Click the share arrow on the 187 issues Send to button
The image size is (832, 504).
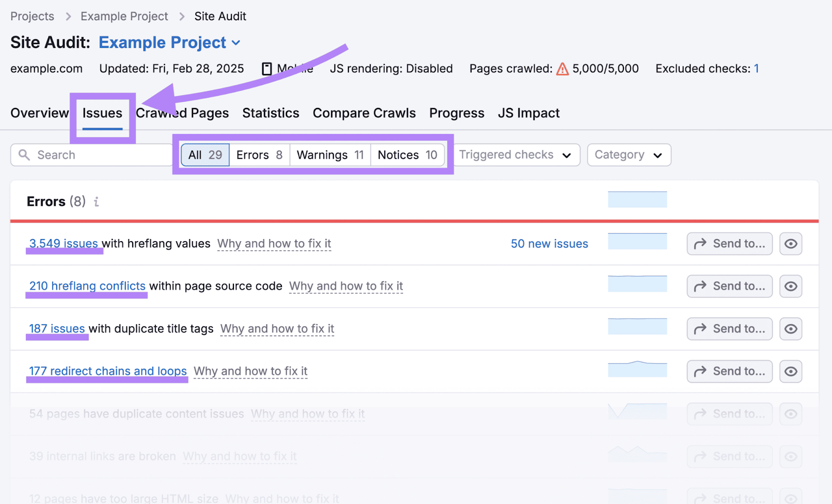pos(700,328)
